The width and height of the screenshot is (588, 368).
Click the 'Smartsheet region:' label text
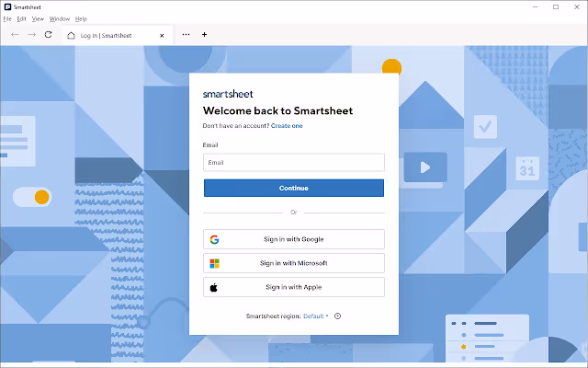[x=274, y=316]
